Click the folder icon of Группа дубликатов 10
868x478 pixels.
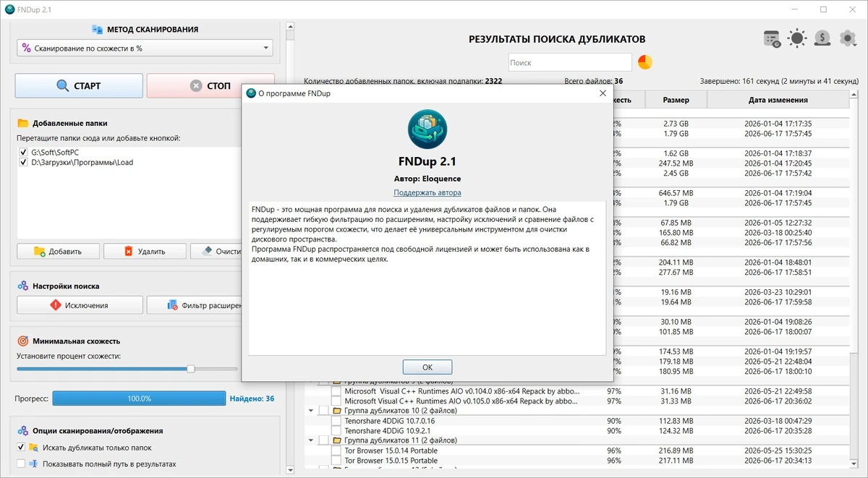[337, 410]
